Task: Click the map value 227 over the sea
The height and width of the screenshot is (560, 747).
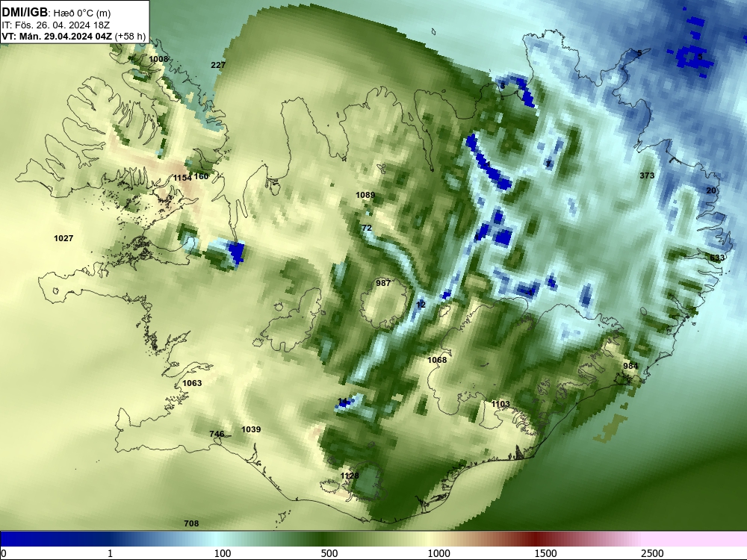Action: (x=218, y=65)
